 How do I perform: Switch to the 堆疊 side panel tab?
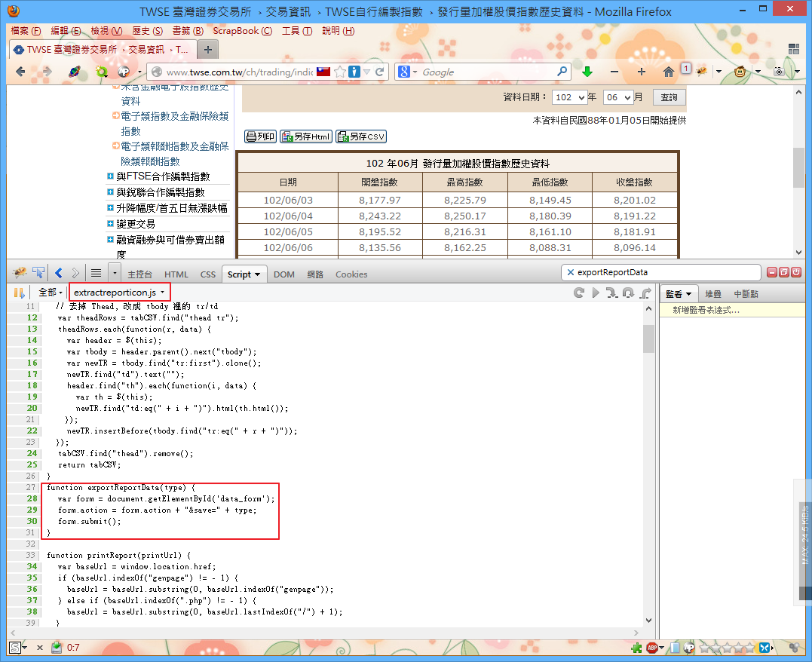pos(713,294)
